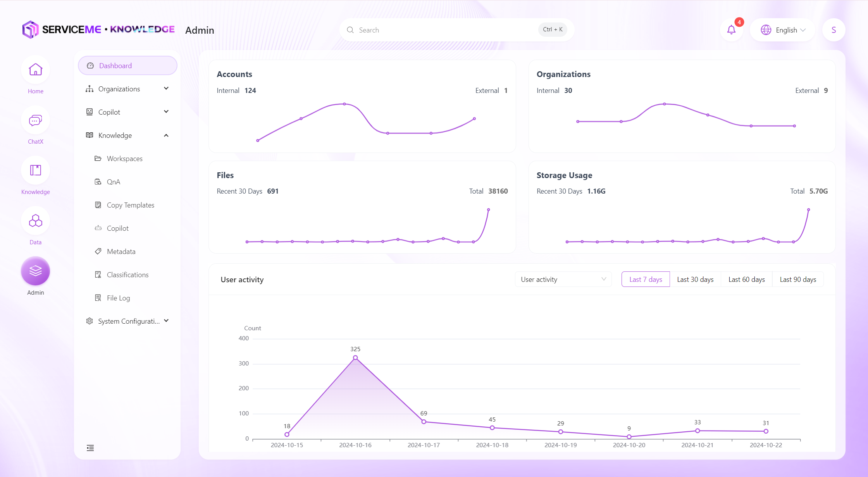Click the ServiceMe Knowledge logo
The width and height of the screenshot is (868, 477).
coord(98,29)
